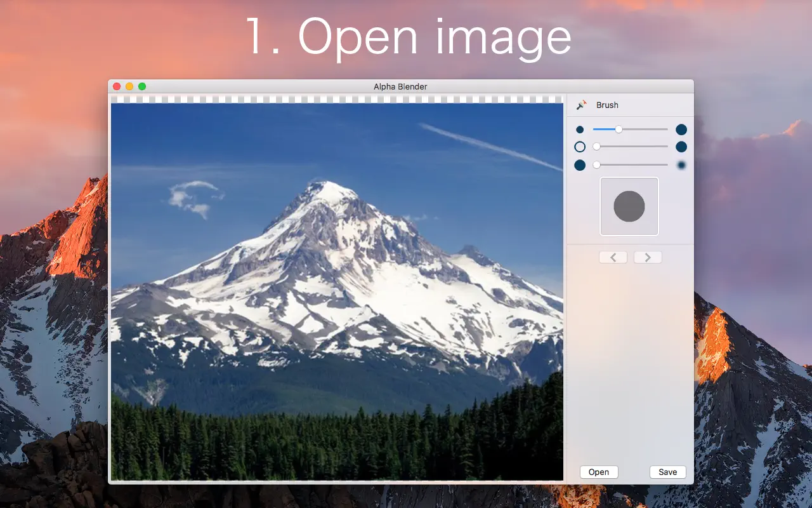The height and width of the screenshot is (508, 812).
Task: Click the paintbrush icon next to Brush
Action: (581, 105)
